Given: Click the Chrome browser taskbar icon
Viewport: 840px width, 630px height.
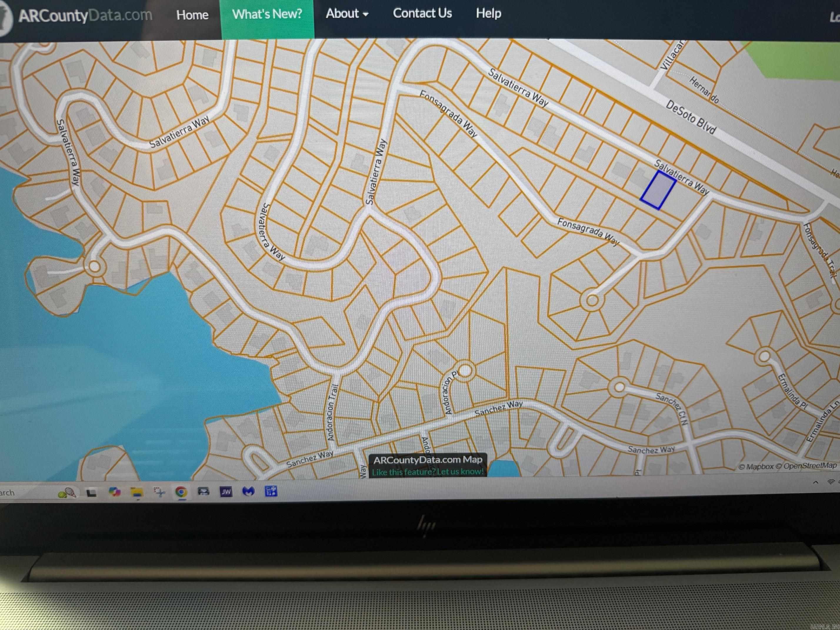Looking at the screenshot, I should pos(181,492).
